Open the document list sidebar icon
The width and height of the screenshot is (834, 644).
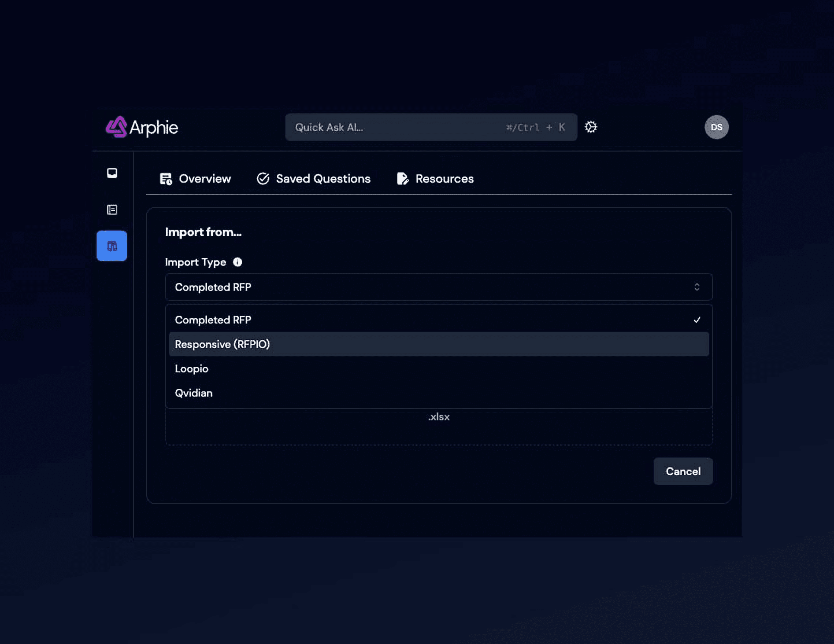[x=112, y=210]
